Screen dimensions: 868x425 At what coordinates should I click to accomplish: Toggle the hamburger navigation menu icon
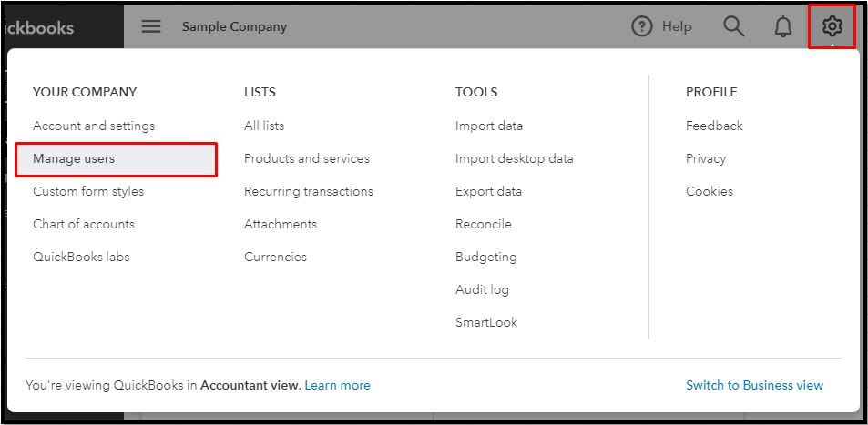point(151,26)
